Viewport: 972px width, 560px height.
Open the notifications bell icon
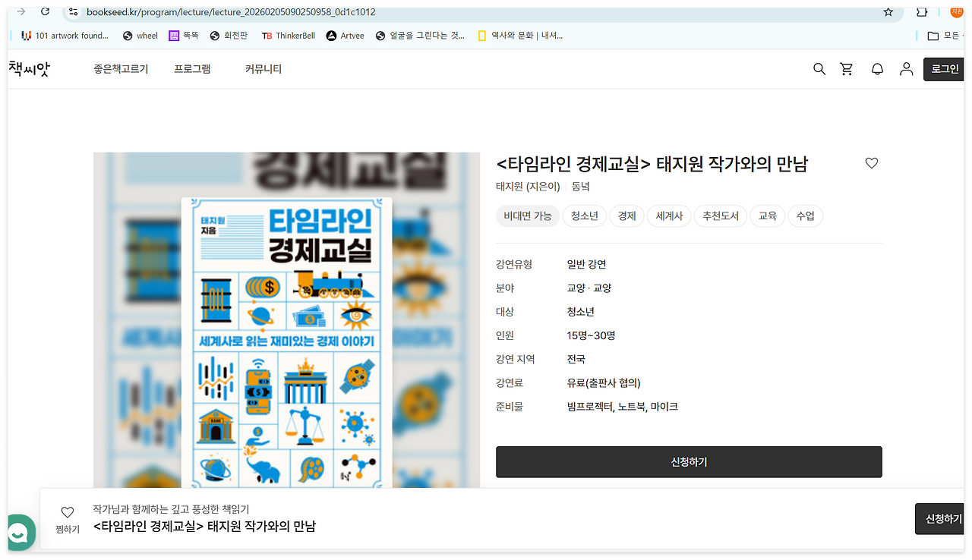tap(877, 69)
